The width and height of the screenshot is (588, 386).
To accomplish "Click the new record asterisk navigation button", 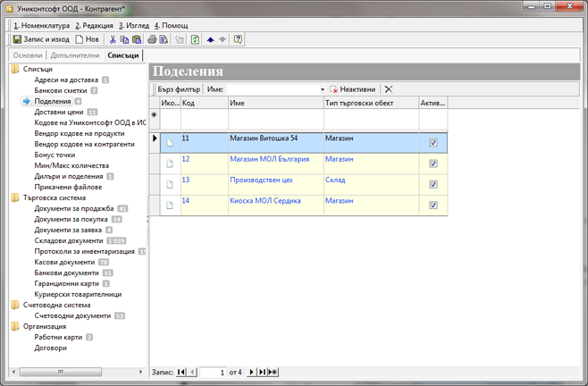I will (x=273, y=372).
